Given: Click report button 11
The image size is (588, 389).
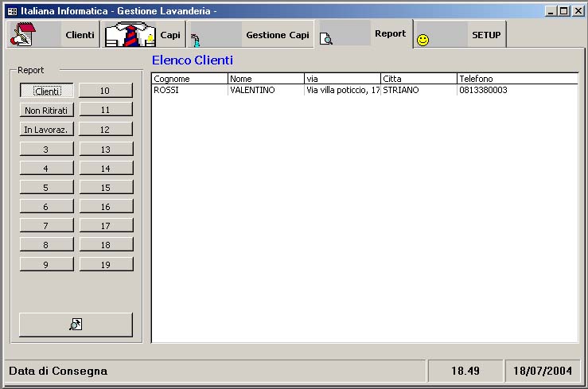Looking at the screenshot, I should coord(106,111).
